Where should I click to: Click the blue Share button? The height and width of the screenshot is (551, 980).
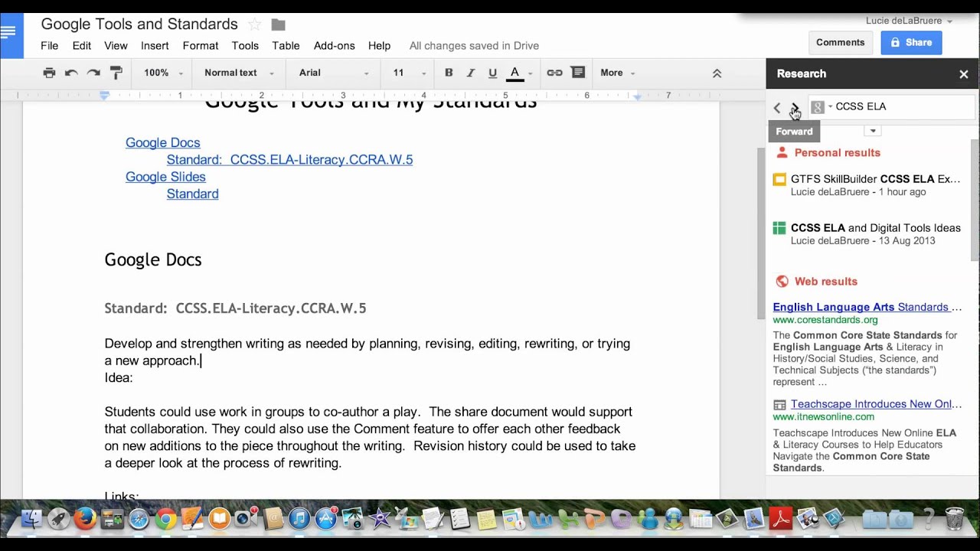(911, 43)
